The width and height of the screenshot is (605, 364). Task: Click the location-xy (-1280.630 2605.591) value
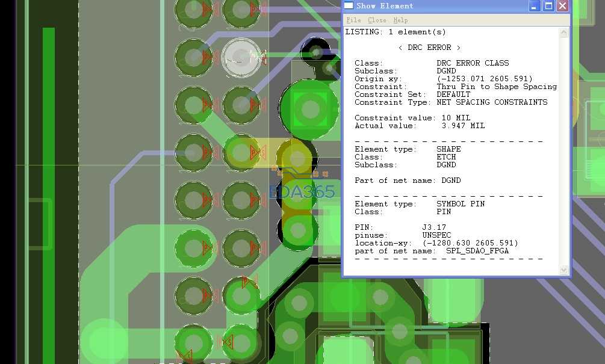point(470,243)
